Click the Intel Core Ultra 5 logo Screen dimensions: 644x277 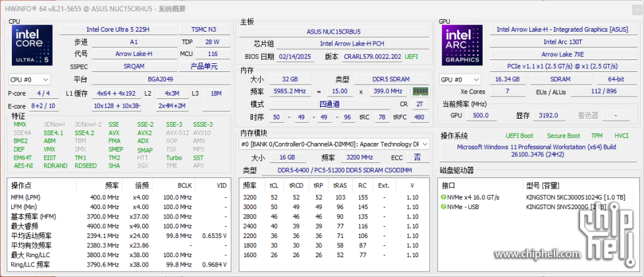tap(32, 45)
